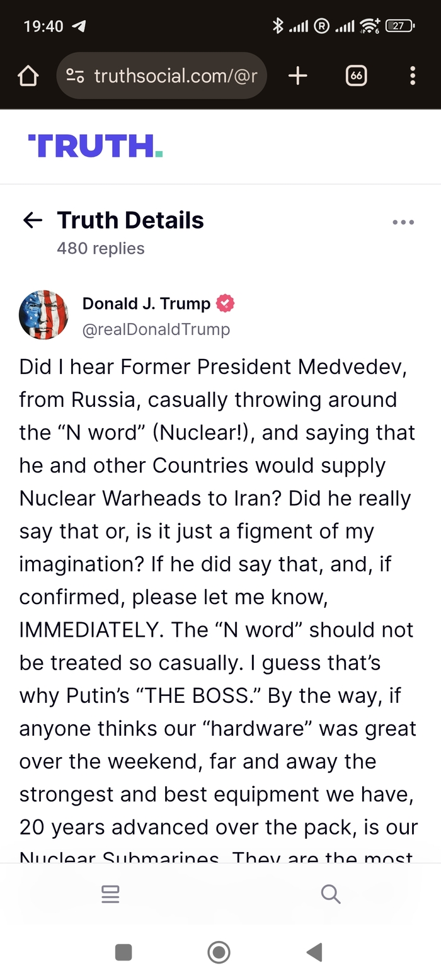Image resolution: width=441 pixels, height=980 pixels.
Task: Open the bottom feed list icon
Action: (110, 894)
